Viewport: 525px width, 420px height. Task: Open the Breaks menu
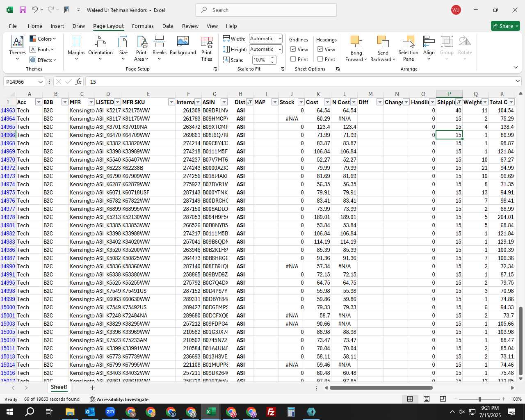160,48
